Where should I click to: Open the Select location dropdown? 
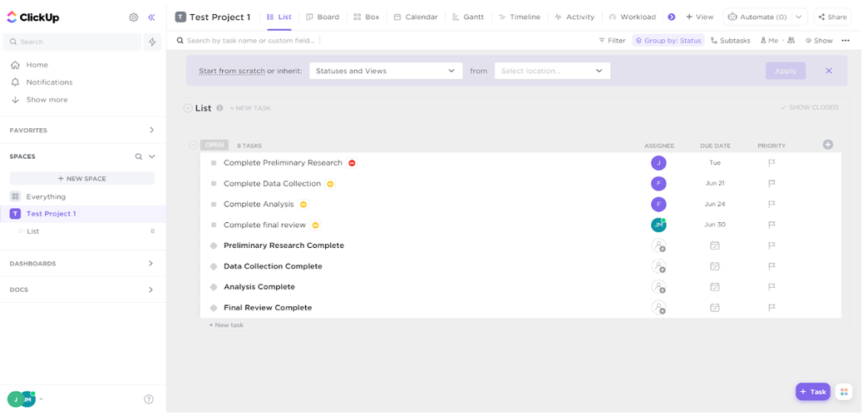pos(552,71)
